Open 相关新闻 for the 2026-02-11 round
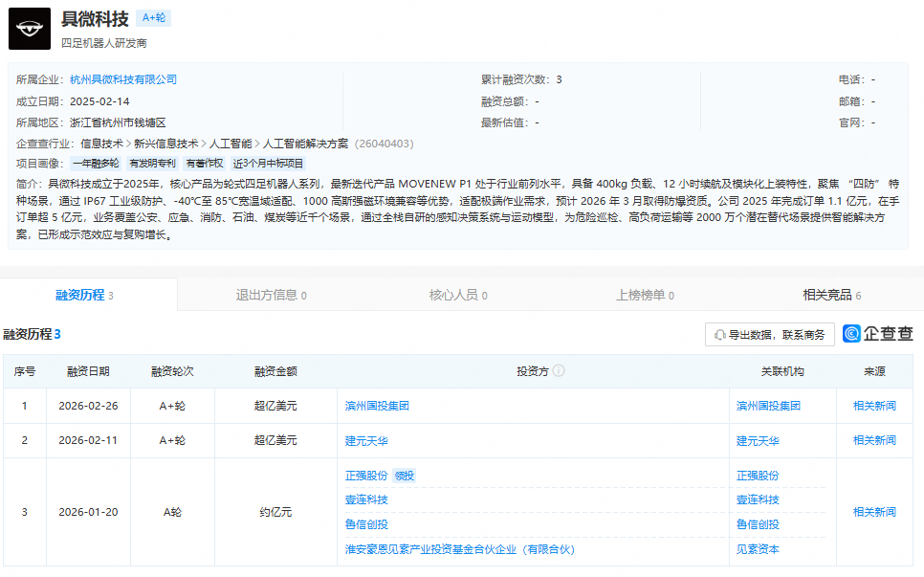The height and width of the screenshot is (577, 924). 874,440
